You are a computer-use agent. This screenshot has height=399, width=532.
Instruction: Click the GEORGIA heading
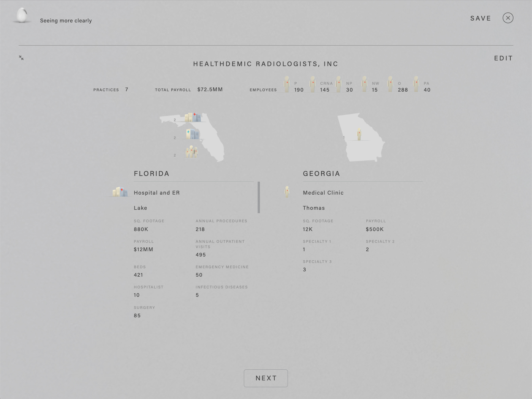coord(321,174)
